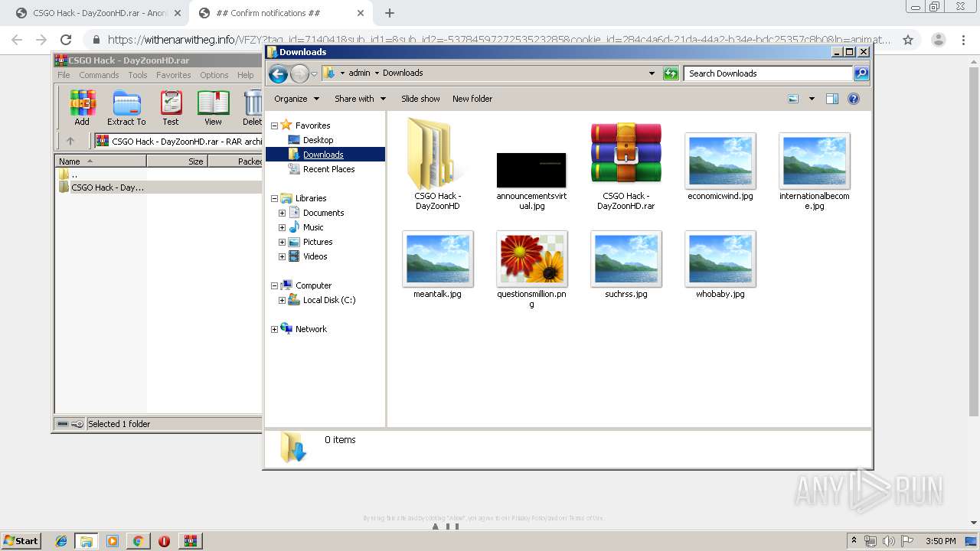The height and width of the screenshot is (551, 980).
Task: Expand the Music library node
Action: point(282,227)
